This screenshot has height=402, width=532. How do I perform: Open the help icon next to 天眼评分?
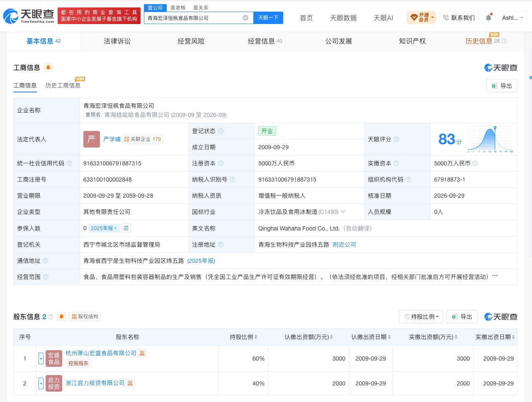pyautogui.click(x=396, y=139)
